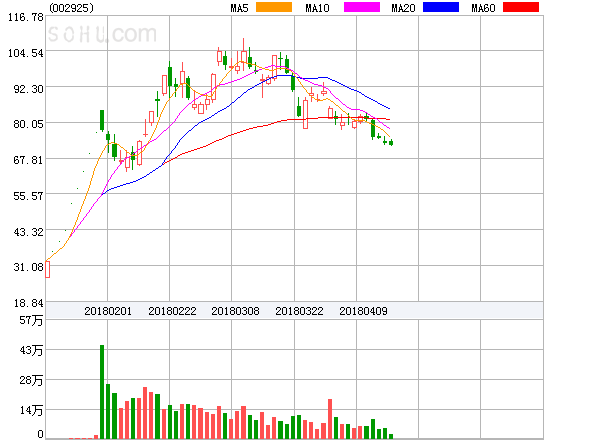
Task: Click the last green candlestick on the chart
Action: [391, 143]
